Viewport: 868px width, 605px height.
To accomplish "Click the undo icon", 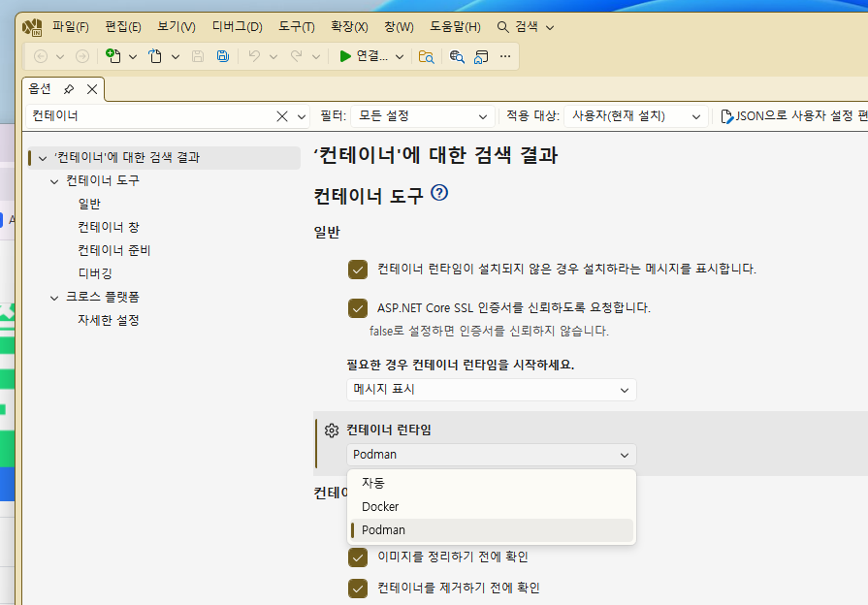I will [x=254, y=56].
